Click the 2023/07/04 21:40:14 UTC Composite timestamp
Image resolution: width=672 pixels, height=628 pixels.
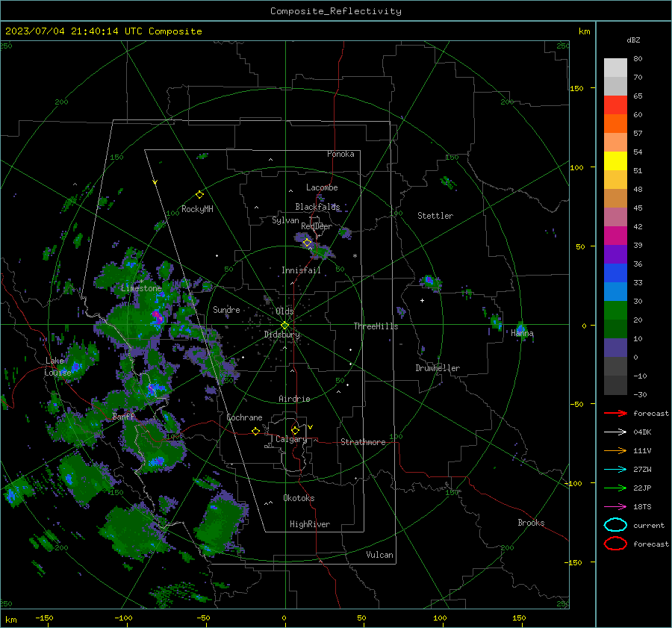pyautogui.click(x=103, y=31)
